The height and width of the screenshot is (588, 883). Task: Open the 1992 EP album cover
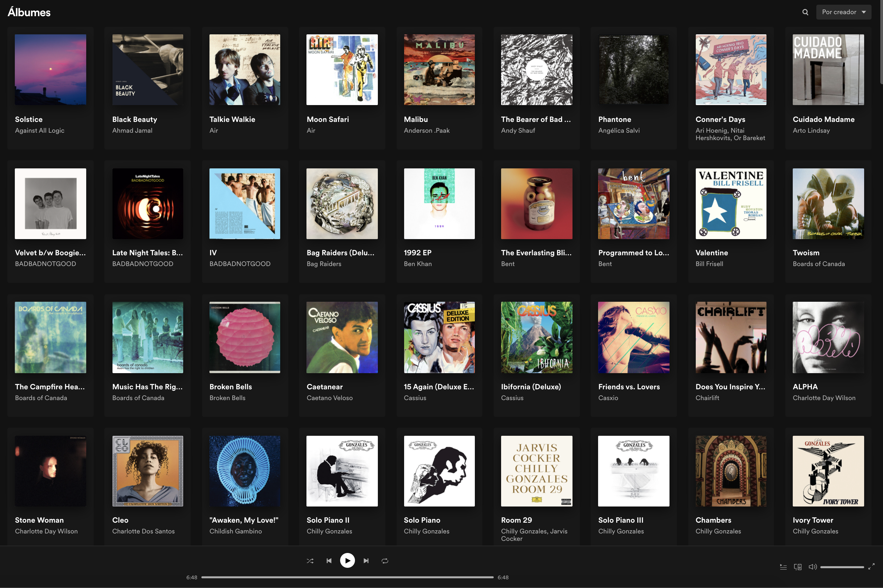(439, 204)
